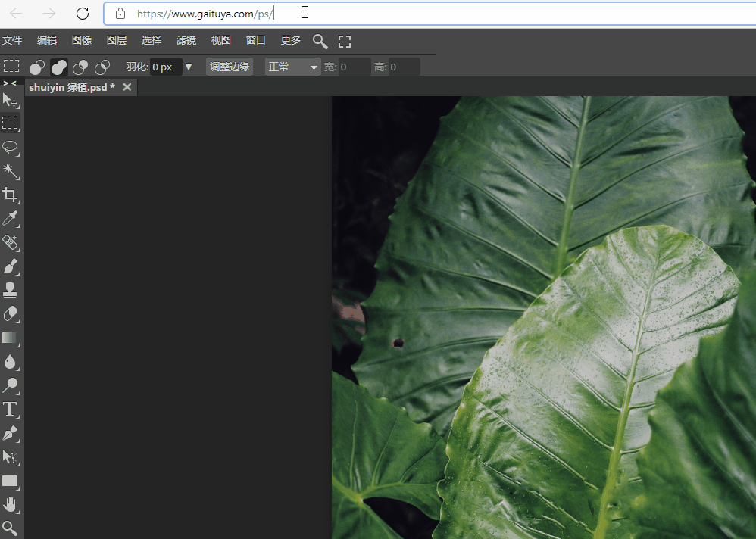Open the 滤镜 menu
Image resolution: width=756 pixels, height=539 pixels.
click(x=186, y=41)
